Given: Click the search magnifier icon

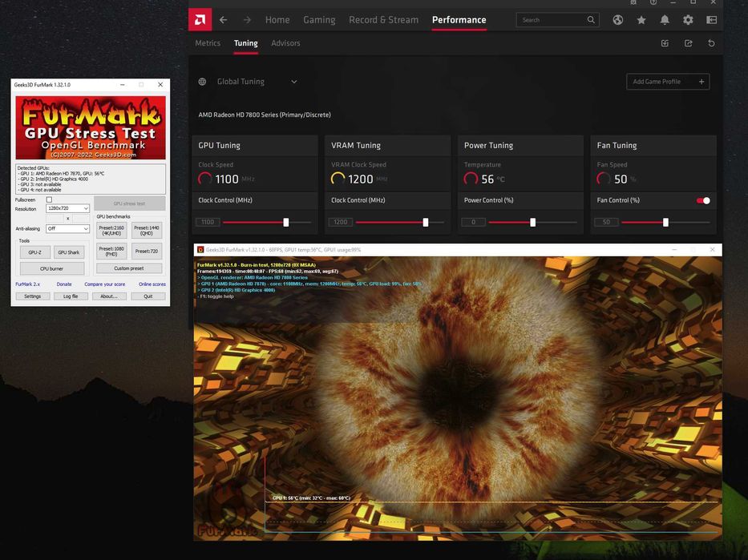Looking at the screenshot, I should [591, 20].
